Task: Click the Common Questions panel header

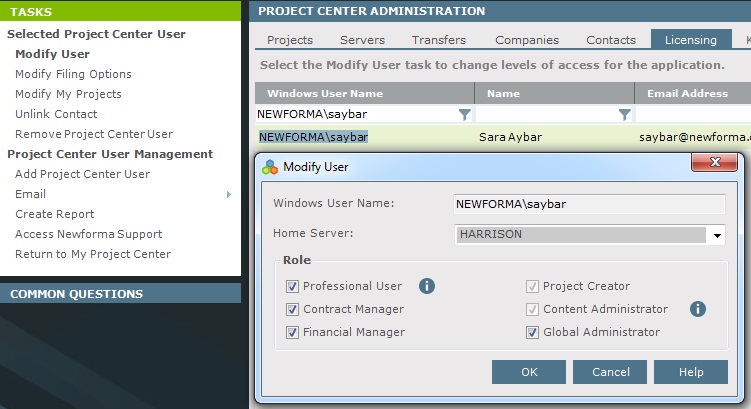Action: (x=120, y=294)
